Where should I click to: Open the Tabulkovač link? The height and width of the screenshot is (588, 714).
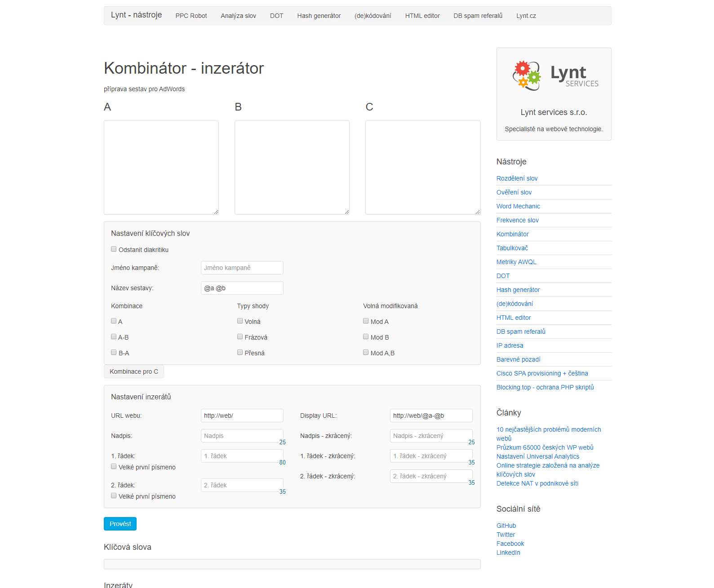pos(512,248)
